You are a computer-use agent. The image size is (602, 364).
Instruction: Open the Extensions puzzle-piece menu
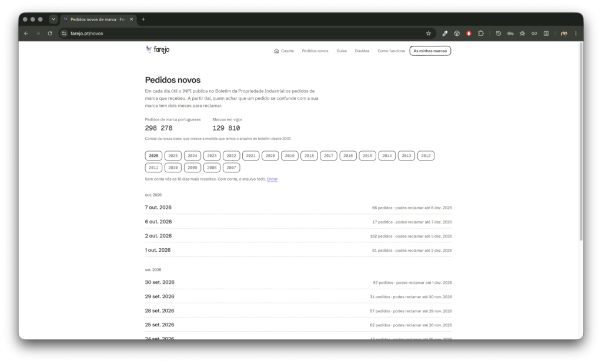[x=481, y=34]
